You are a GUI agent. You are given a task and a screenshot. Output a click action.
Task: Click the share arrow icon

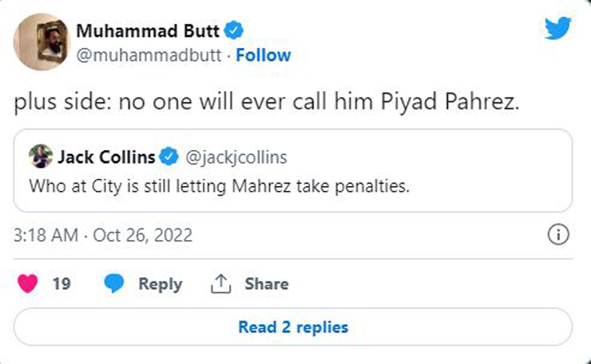pos(220,283)
